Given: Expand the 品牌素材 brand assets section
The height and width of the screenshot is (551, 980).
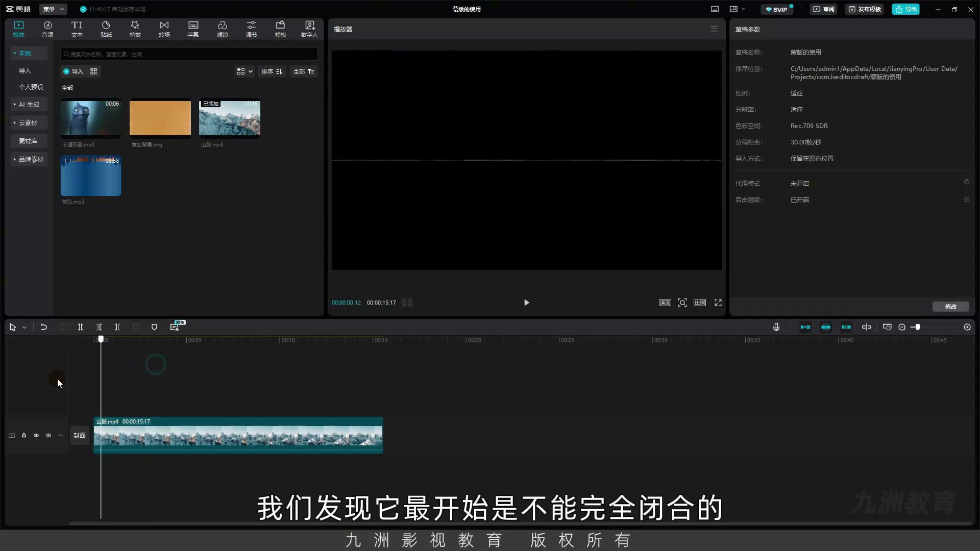Looking at the screenshot, I should [x=29, y=159].
